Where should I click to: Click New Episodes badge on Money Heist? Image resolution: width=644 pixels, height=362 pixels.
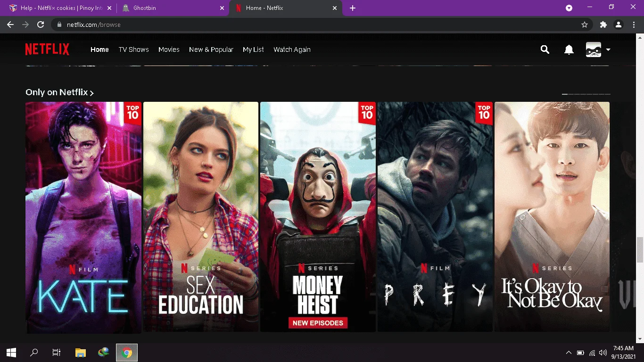318,323
